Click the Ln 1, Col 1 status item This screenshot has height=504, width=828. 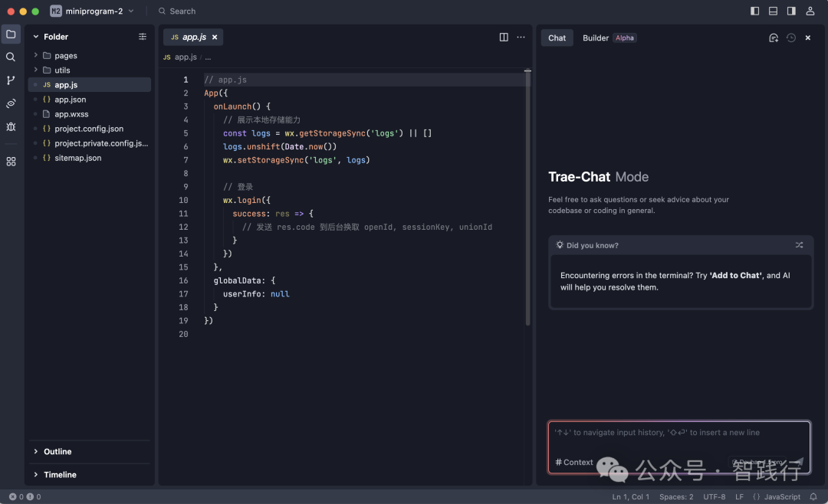click(x=630, y=496)
